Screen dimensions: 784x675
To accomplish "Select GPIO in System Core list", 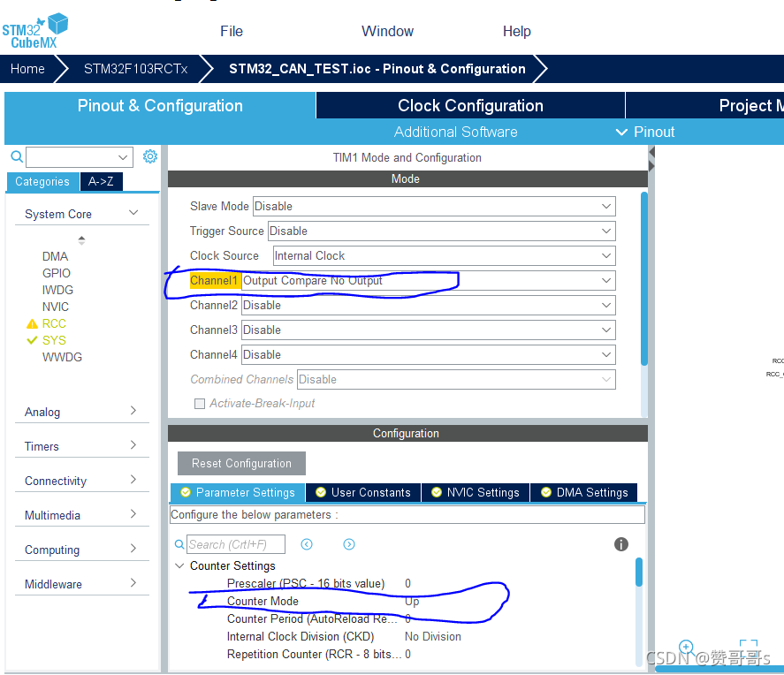I will [x=56, y=273].
